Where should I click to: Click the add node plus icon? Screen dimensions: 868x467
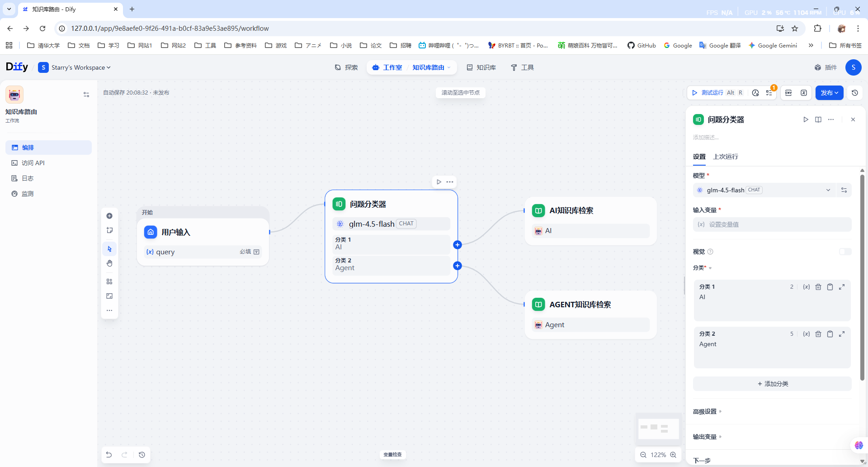pos(109,216)
